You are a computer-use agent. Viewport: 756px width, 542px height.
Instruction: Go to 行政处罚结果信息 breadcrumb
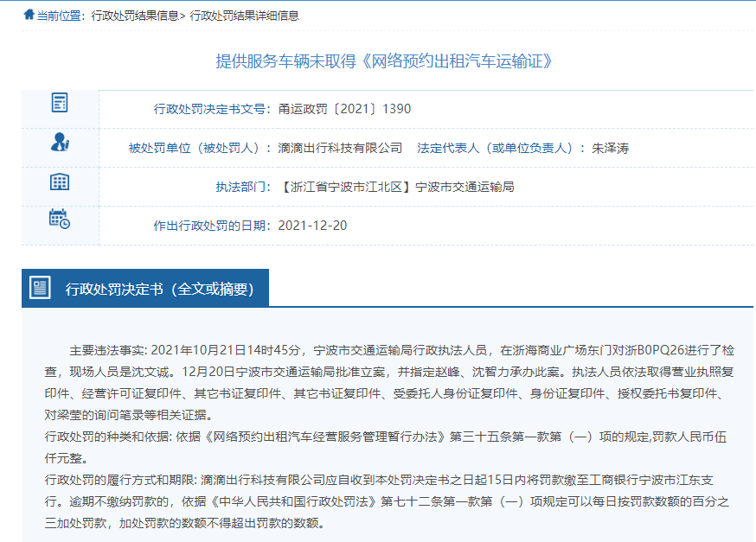pyautogui.click(x=135, y=16)
